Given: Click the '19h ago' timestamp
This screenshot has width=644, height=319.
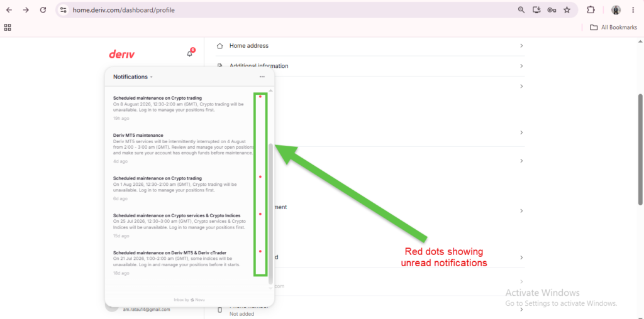Looking at the screenshot, I should [121, 119].
